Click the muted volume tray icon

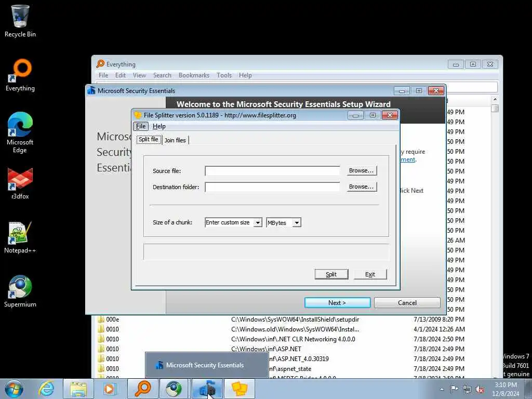(480, 389)
